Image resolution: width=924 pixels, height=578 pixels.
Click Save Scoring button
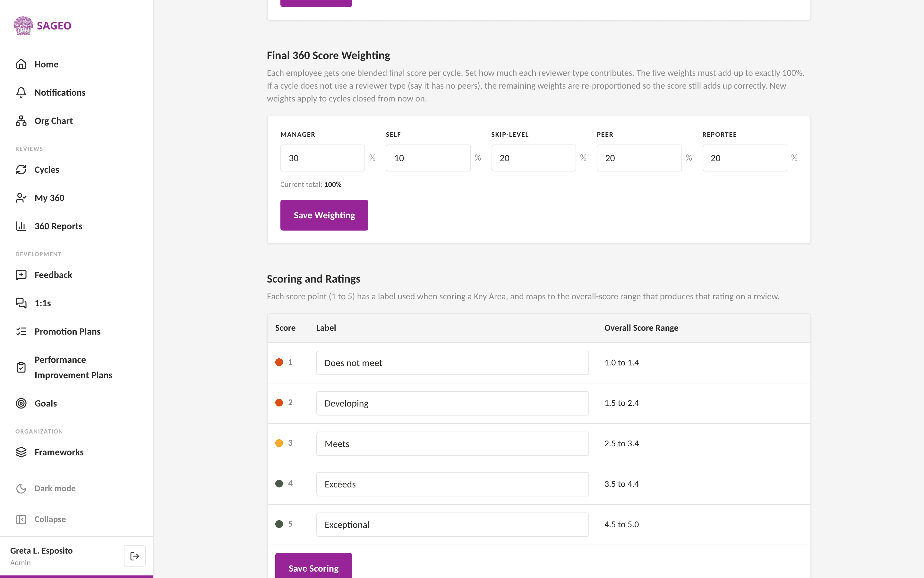pos(313,566)
